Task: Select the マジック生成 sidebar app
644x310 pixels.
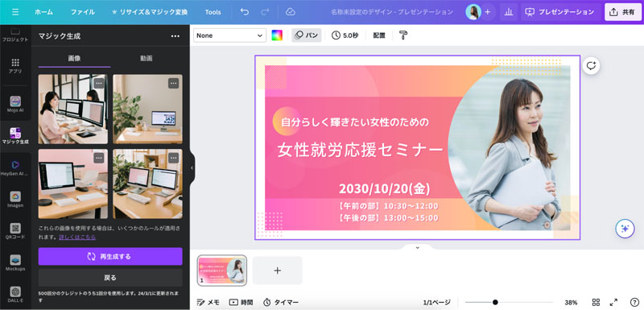Action: [x=15, y=136]
